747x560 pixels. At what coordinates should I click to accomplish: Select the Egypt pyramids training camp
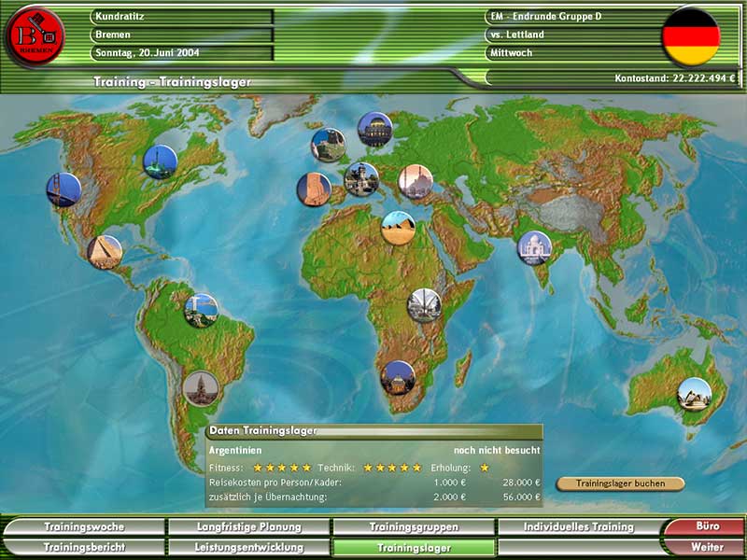[x=398, y=228]
